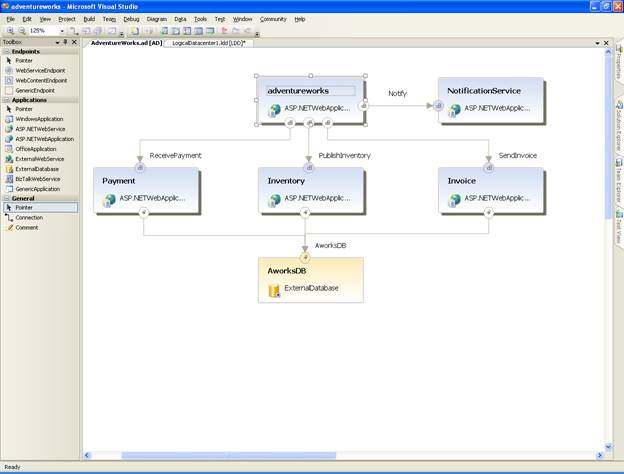
Task: Open the Properties side tab
Action: pyautogui.click(x=619, y=62)
